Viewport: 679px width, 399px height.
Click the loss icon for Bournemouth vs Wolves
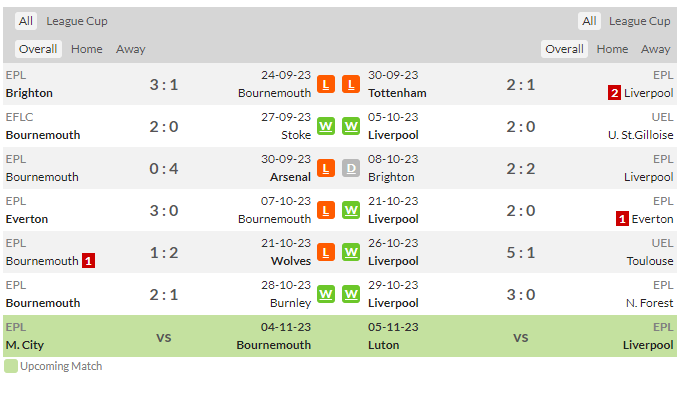(326, 253)
